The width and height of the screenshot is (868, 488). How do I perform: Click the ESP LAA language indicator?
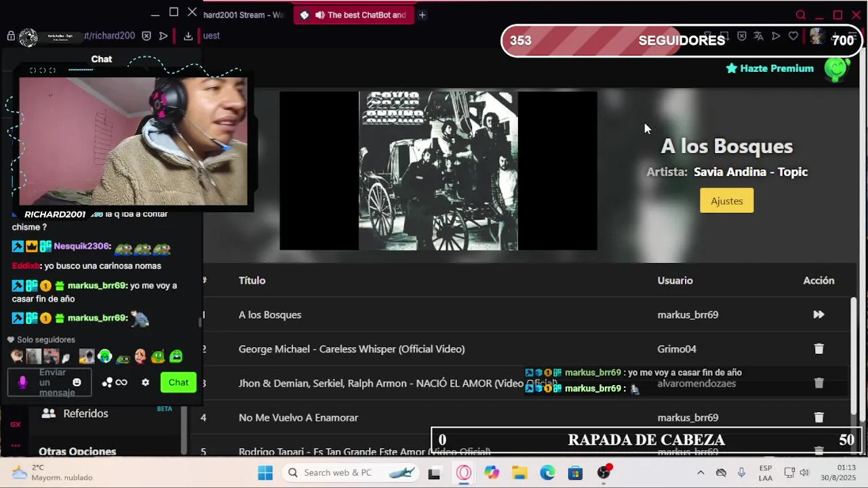(x=766, y=472)
